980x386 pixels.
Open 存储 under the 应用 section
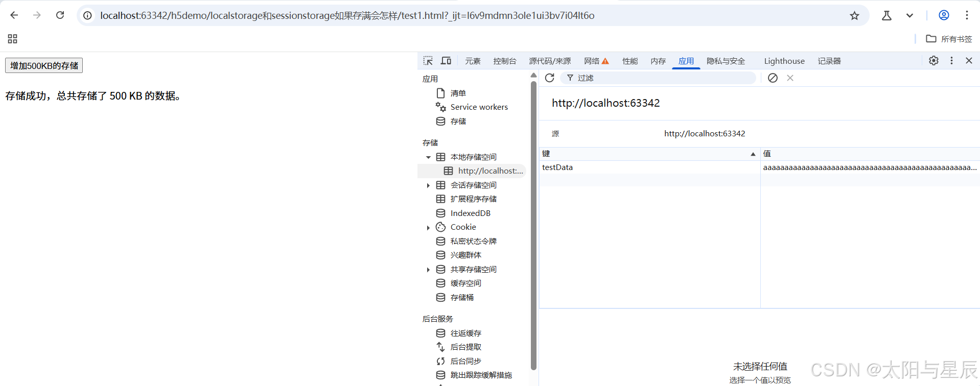[x=458, y=122]
